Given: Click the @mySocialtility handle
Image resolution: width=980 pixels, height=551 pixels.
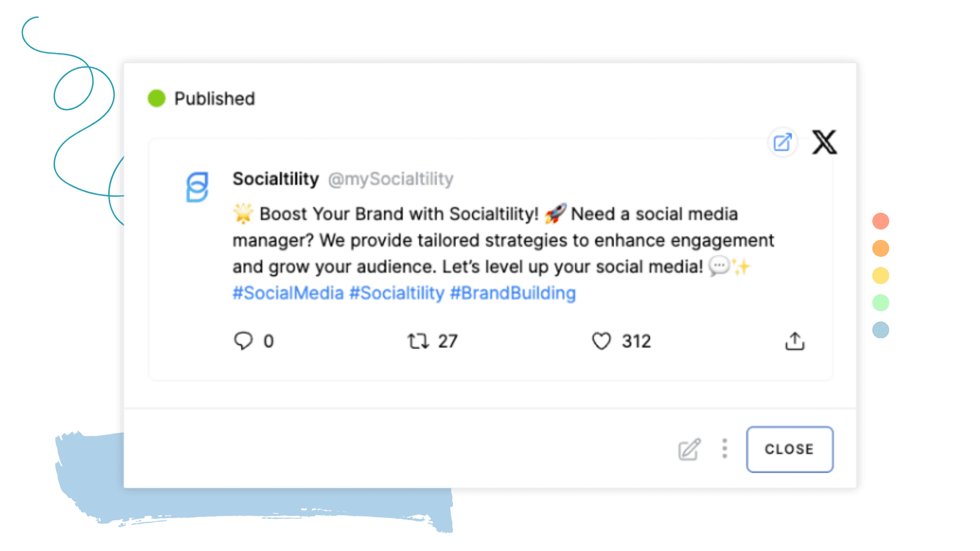Looking at the screenshot, I should coord(391,179).
